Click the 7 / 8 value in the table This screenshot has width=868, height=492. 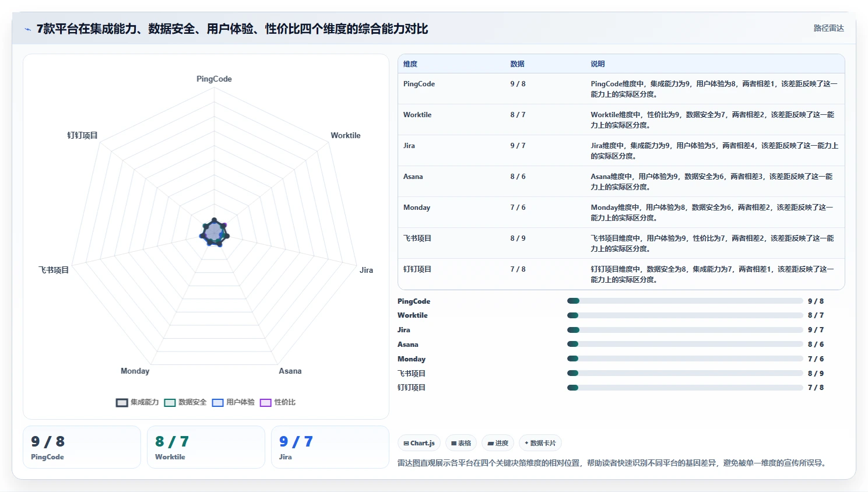pos(518,269)
